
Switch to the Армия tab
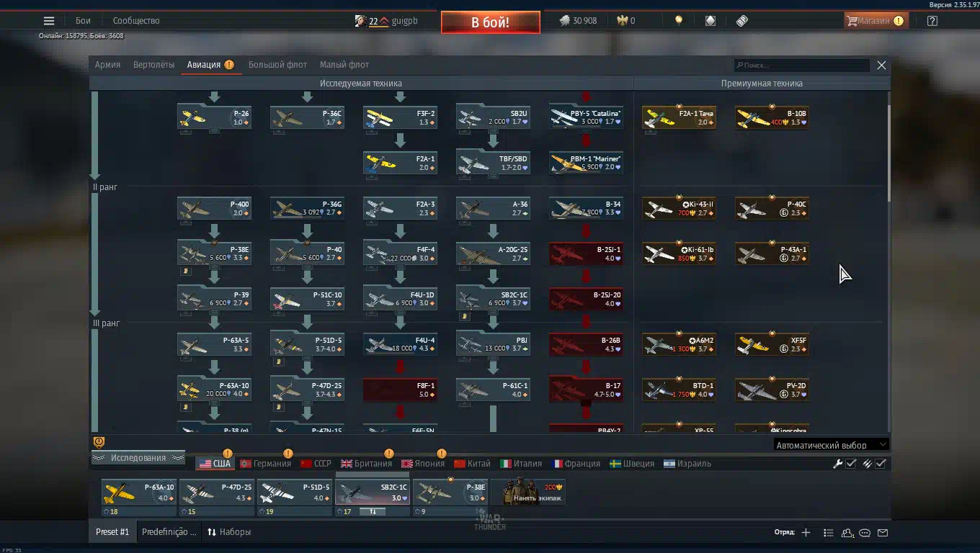point(107,65)
